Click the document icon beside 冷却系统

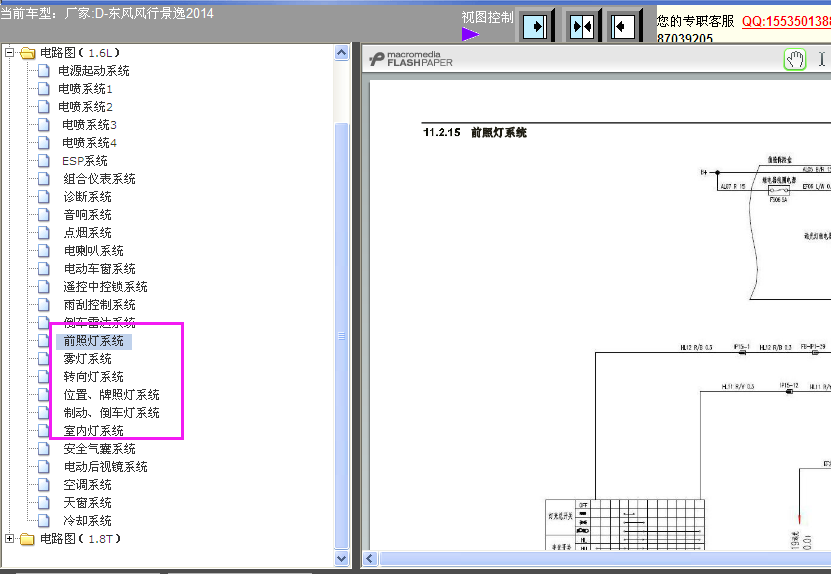(x=44, y=521)
